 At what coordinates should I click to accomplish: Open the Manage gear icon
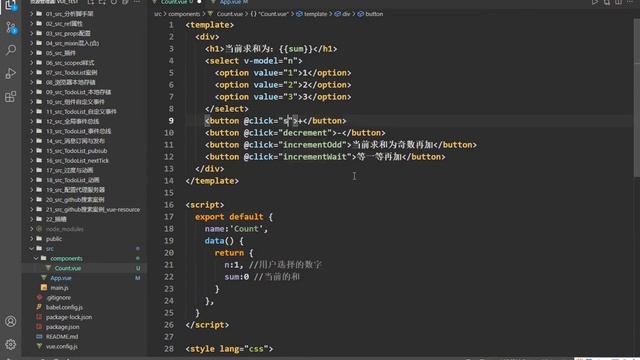coord(11,344)
